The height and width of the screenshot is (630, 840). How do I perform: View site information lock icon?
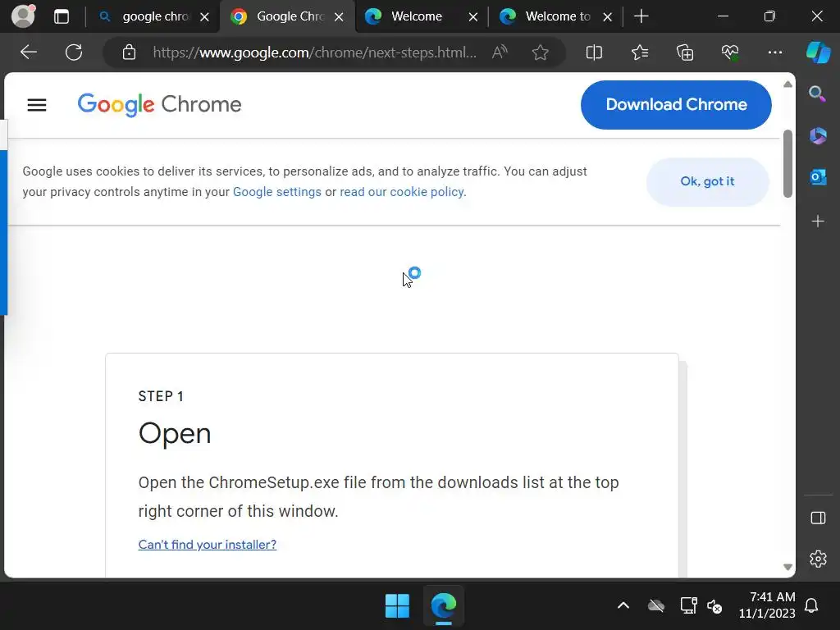129,52
